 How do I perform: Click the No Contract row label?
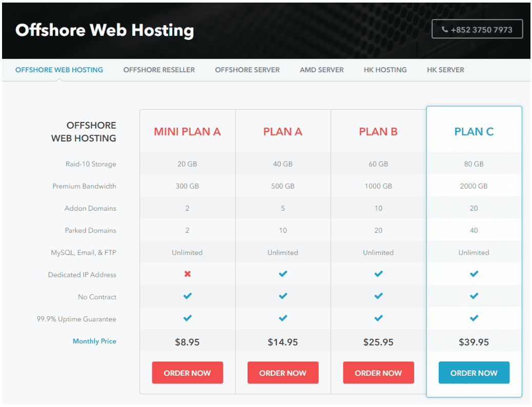[97, 297]
